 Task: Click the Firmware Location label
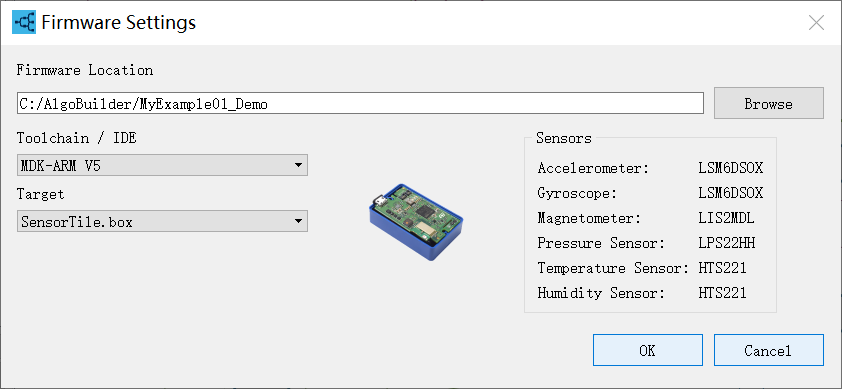coord(85,70)
